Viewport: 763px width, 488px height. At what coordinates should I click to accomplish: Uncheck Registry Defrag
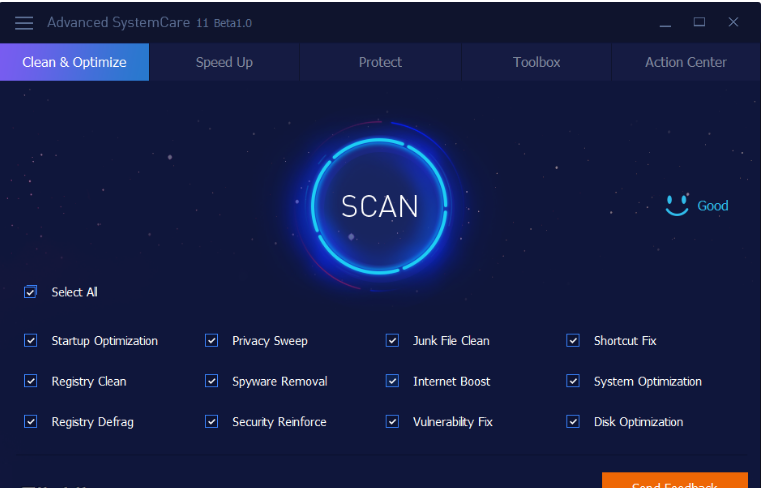tap(31, 421)
